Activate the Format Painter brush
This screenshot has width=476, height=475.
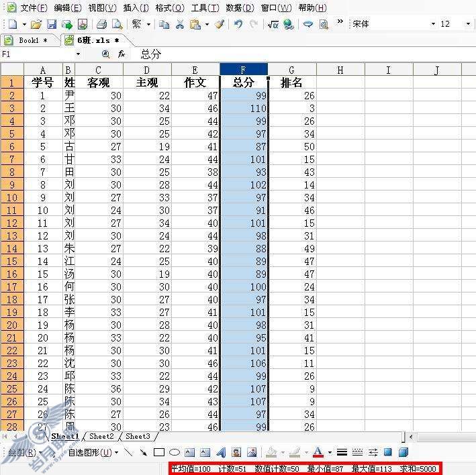(220, 24)
